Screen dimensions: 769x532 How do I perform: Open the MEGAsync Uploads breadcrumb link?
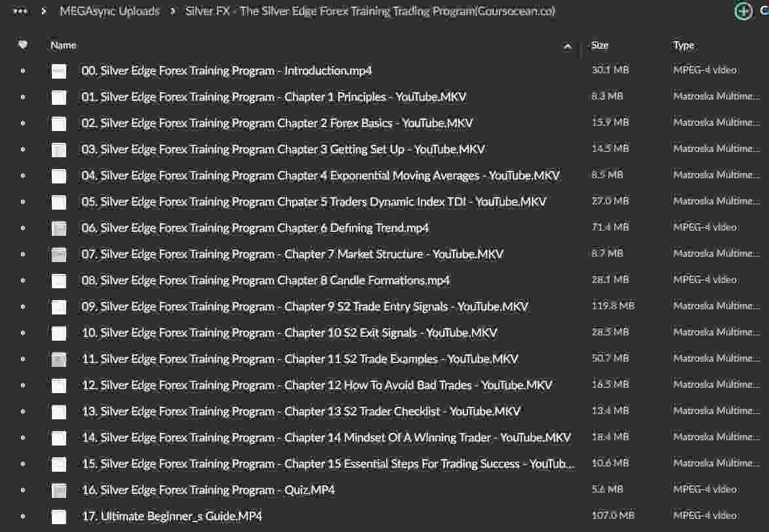pos(109,11)
